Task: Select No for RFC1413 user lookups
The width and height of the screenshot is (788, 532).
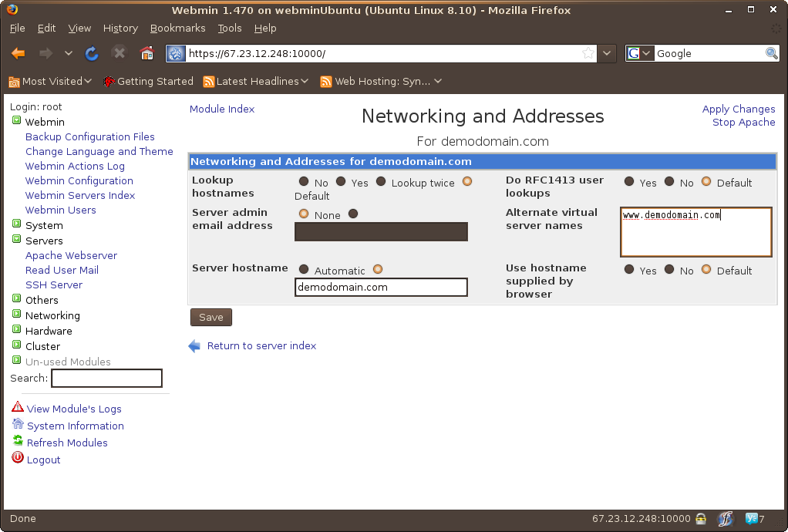Action: (669, 181)
